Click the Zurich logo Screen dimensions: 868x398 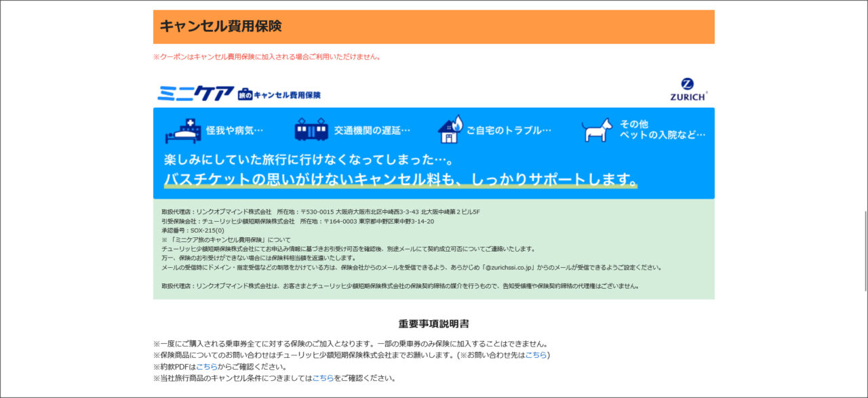tap(688, 89)
